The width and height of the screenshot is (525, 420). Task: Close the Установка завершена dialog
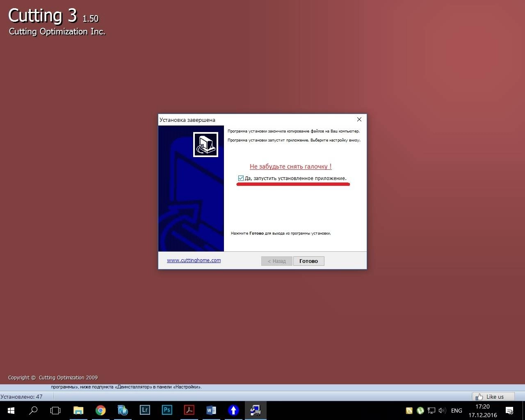coord(359,119)
